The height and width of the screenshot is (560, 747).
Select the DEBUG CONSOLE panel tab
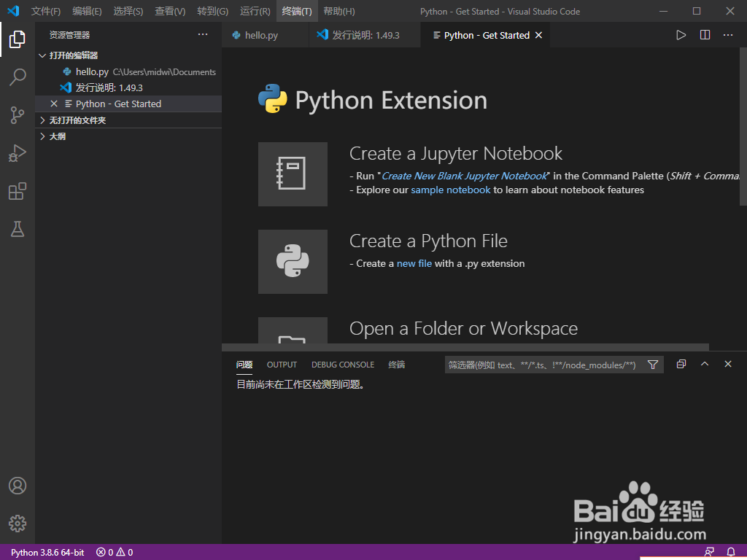tap(343, 365)
